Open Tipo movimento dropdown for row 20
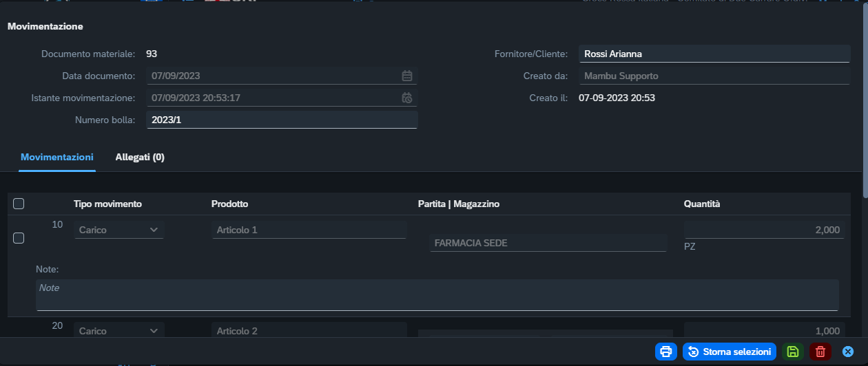 coord(118,331)
